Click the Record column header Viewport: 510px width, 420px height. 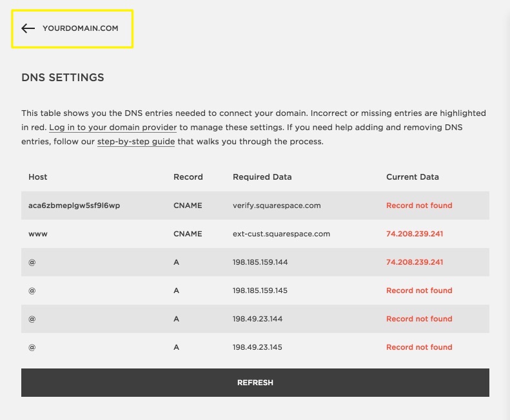[x=188, y=177]
